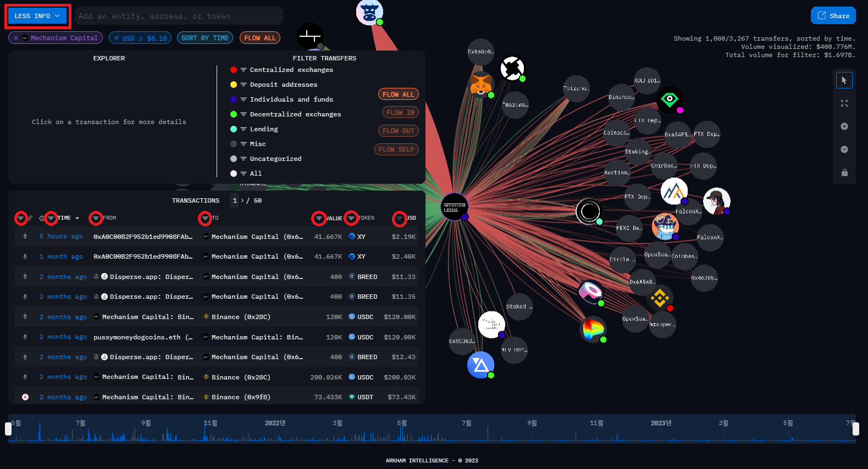This screenshot has height=469, width=868.
Task: Click the $200.03K USD value cell
Action: 400,377
